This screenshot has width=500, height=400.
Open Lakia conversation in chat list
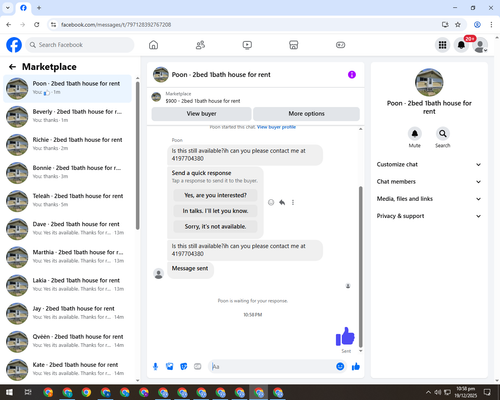(x=68, y=285)
